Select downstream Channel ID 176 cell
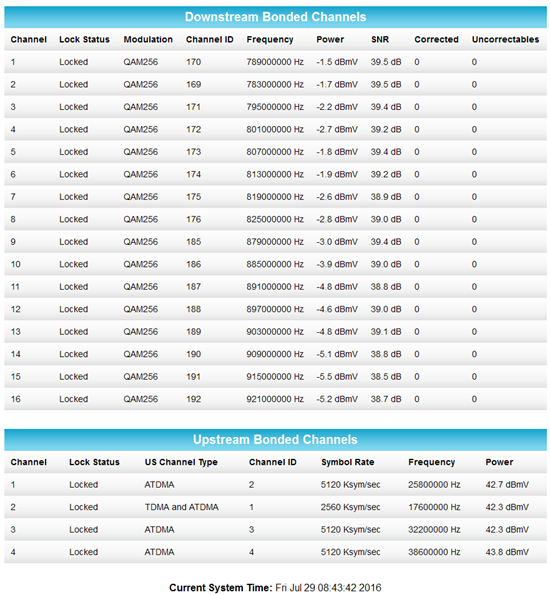Screen dimensions: 550x595 (193, 219)
